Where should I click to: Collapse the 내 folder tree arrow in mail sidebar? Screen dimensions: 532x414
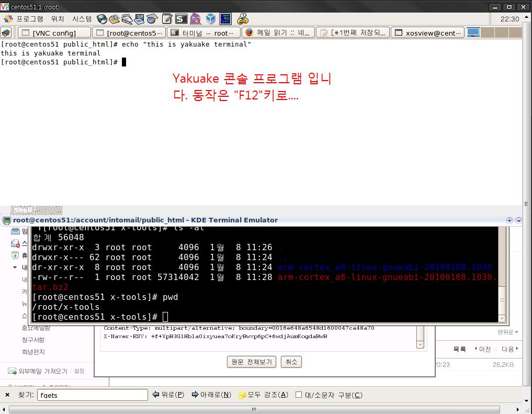(15, 267)
